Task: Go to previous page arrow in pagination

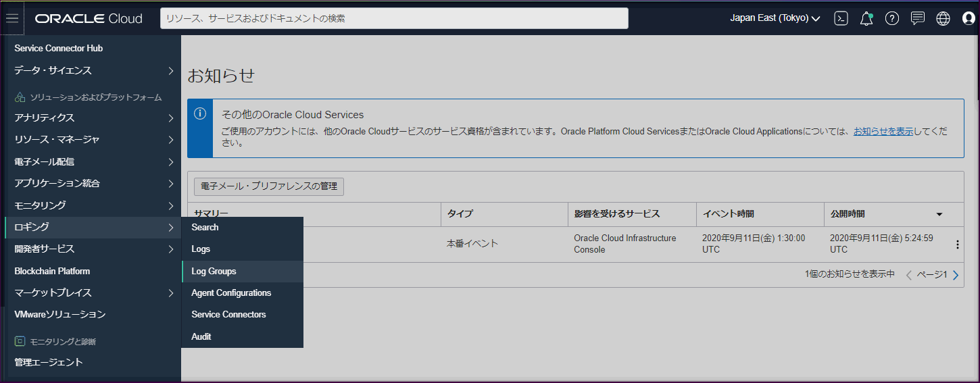Action: [x=909, y=275]
